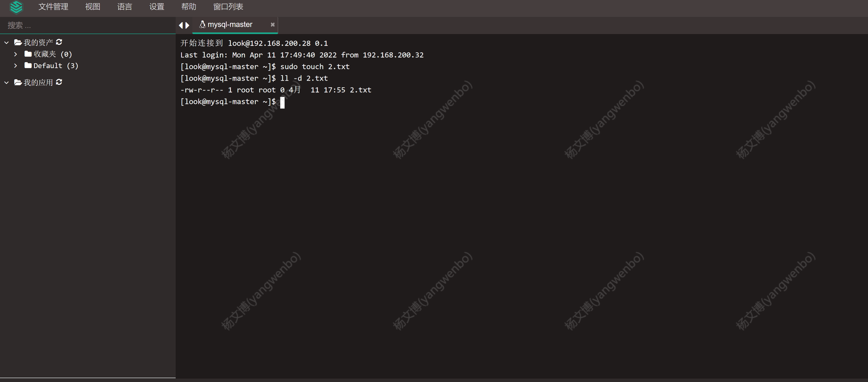Collapse the 我的应用 tree node
Viewport: 868px width, 382px height.
tap(6, 82)
